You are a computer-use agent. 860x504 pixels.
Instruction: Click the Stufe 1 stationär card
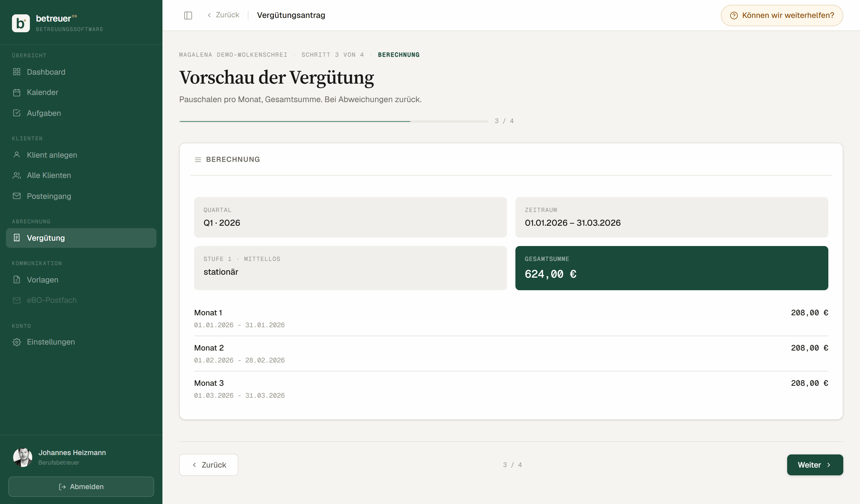click(x=351, y=268)
